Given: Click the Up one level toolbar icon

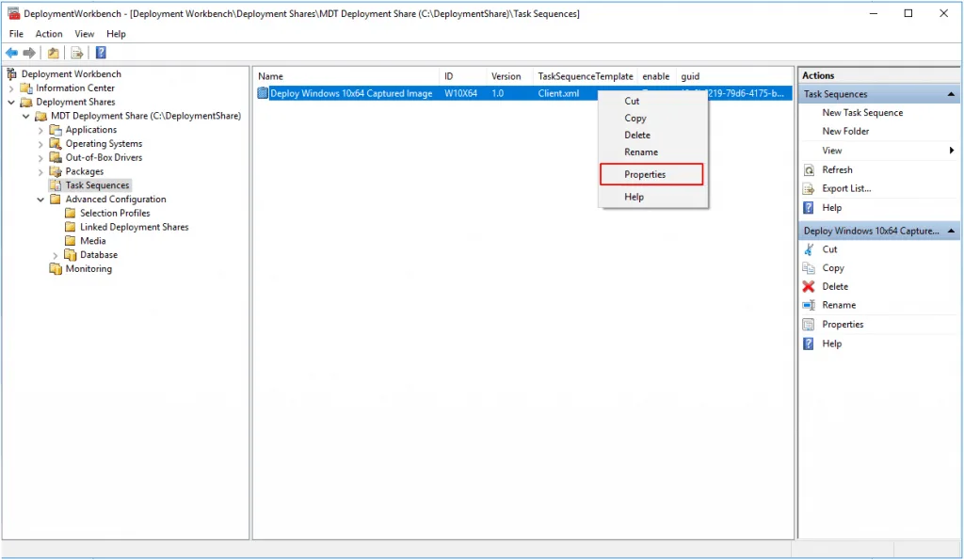Looking at the screenshot, I should point(54,53).
